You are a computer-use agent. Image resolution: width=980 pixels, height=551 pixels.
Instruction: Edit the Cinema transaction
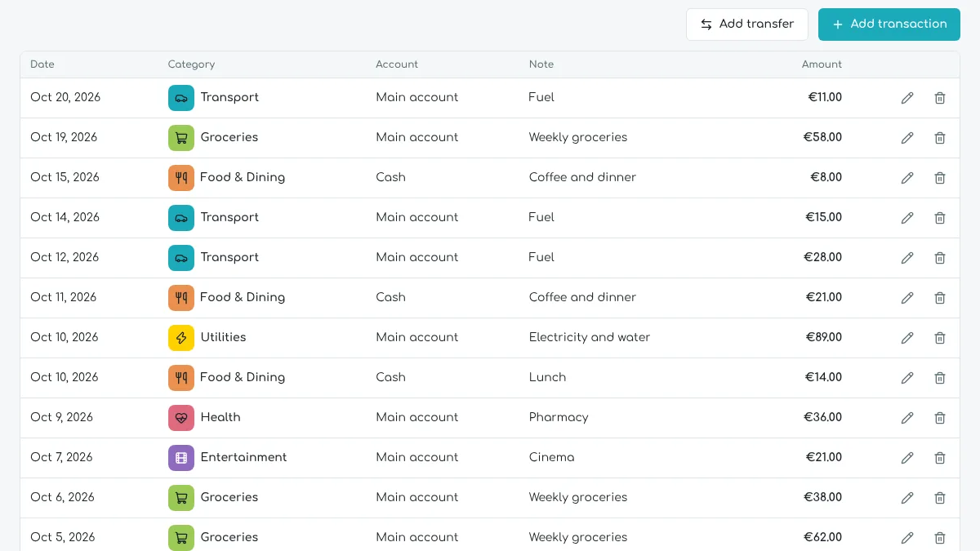pos(907,458)
